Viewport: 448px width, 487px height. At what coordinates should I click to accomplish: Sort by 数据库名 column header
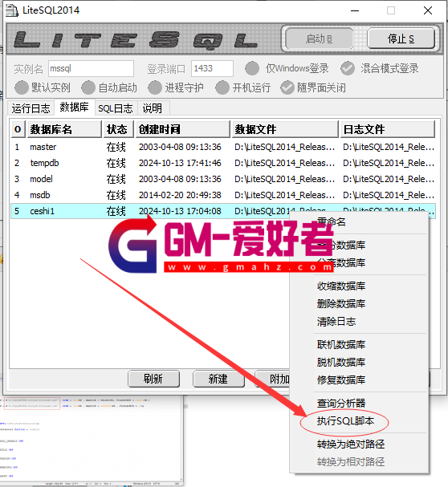coord(65,129)
